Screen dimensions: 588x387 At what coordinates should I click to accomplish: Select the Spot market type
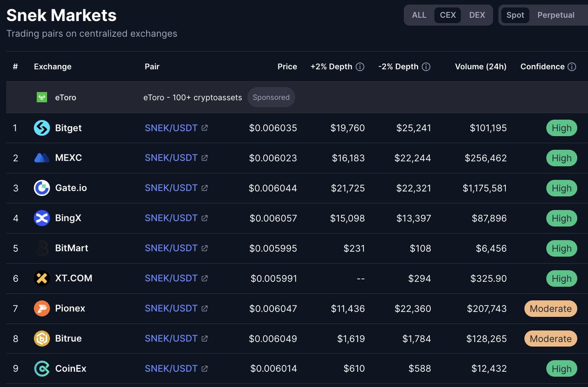click(x=515, y=15)
